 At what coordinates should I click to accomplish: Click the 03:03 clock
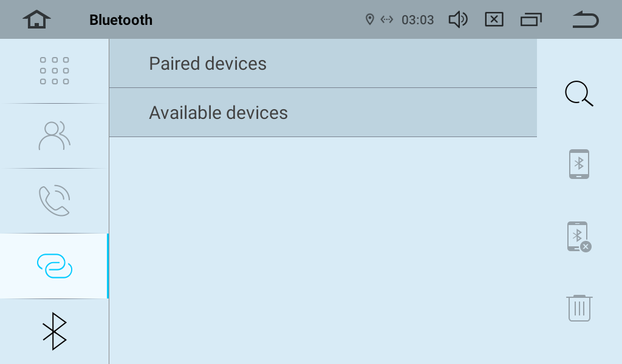click(x=418, y=20)
